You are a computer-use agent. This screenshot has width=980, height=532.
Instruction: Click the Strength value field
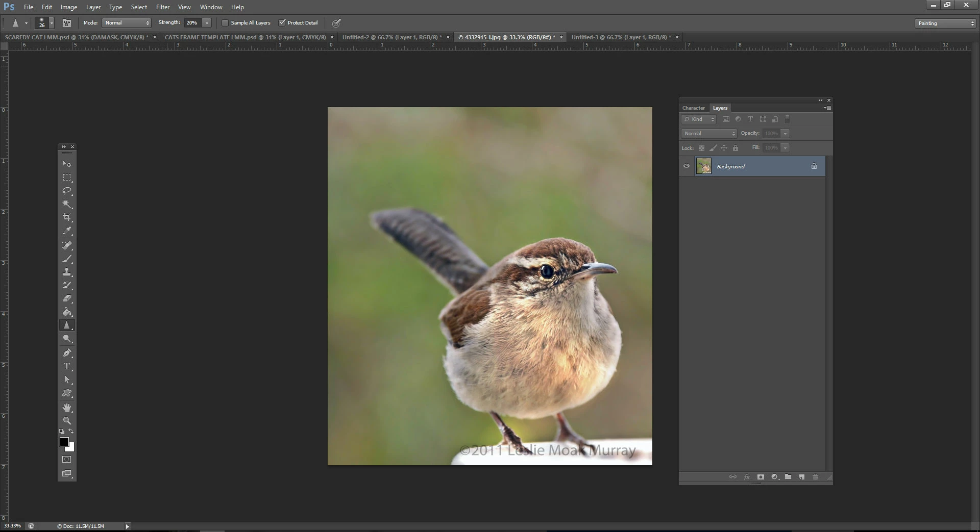tap(192, 23)
